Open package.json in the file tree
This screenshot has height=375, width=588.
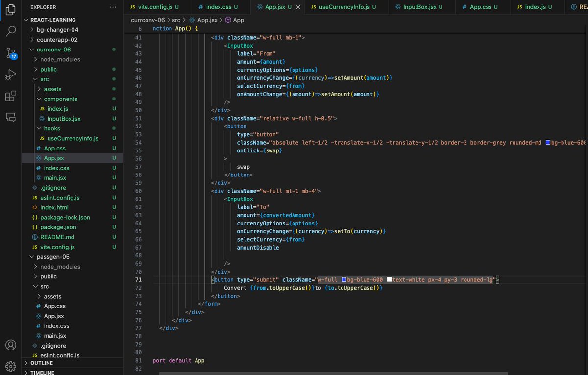pos(72,227)
